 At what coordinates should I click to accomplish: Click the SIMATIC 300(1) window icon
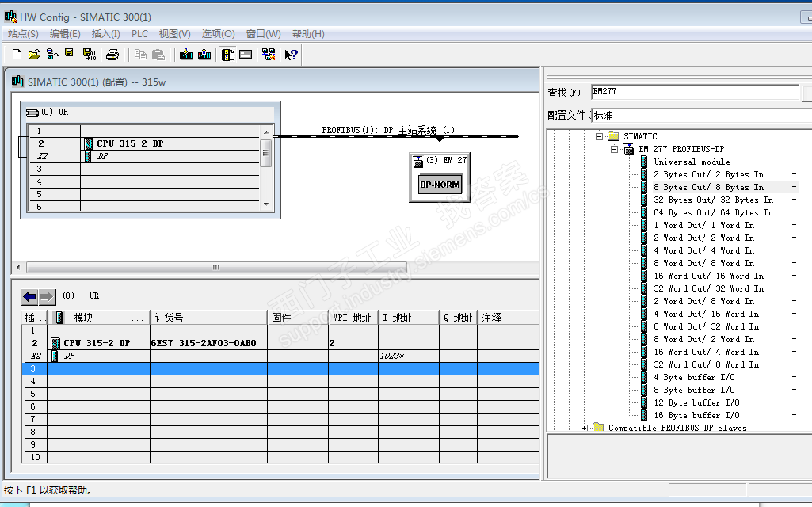17,82
